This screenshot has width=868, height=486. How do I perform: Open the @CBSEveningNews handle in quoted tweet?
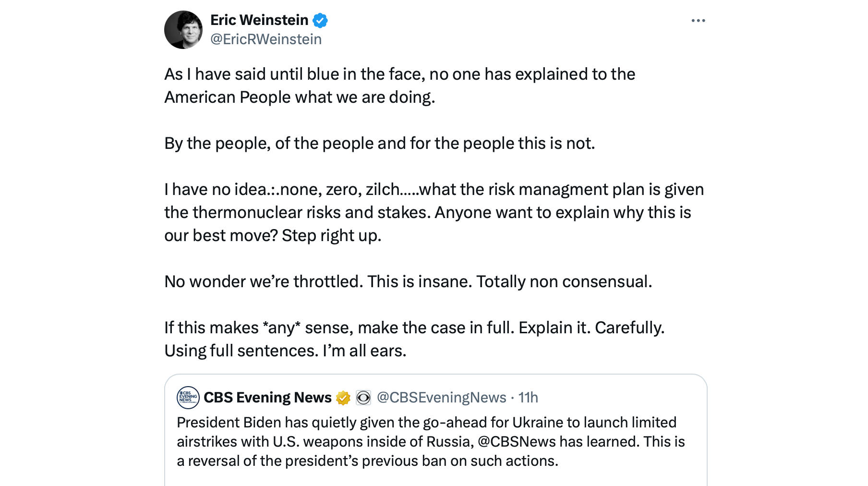(x=441, y=398)
